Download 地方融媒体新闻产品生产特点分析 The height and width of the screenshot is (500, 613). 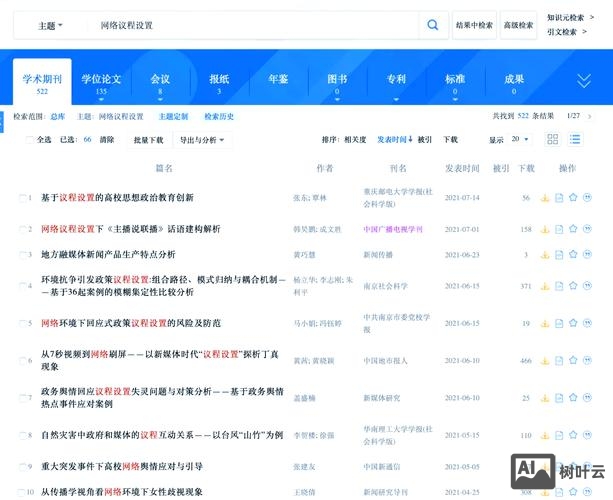545,255
